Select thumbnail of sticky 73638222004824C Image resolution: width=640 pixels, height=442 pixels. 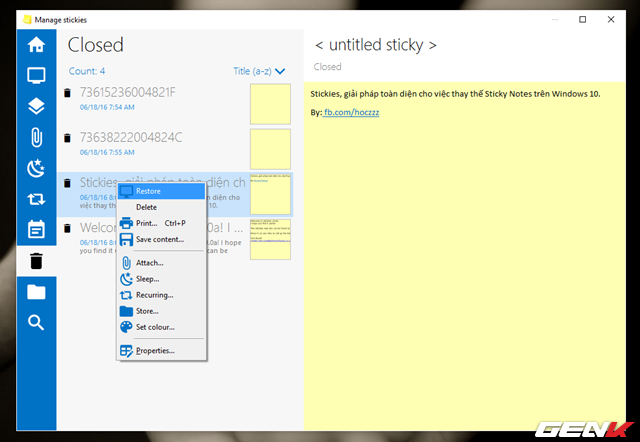tap(270, 149)
